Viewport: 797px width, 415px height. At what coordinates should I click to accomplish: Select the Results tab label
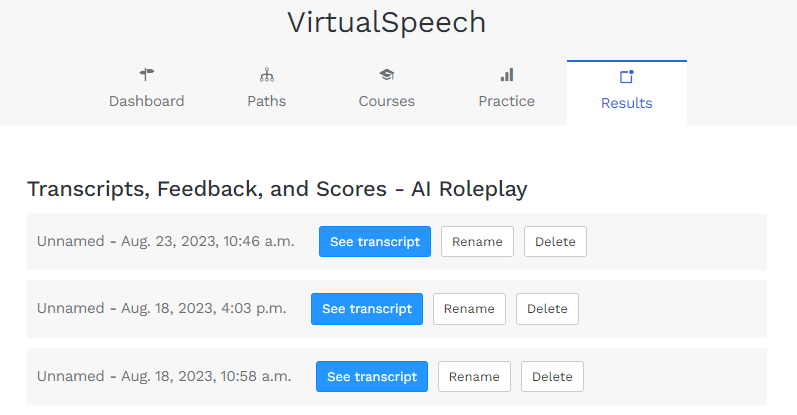point(627,103)
